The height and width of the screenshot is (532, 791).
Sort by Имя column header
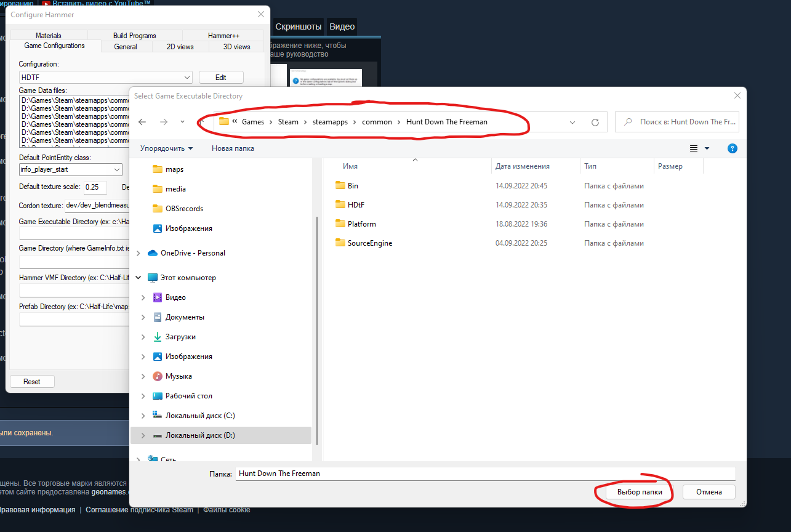tap(350, 166)
